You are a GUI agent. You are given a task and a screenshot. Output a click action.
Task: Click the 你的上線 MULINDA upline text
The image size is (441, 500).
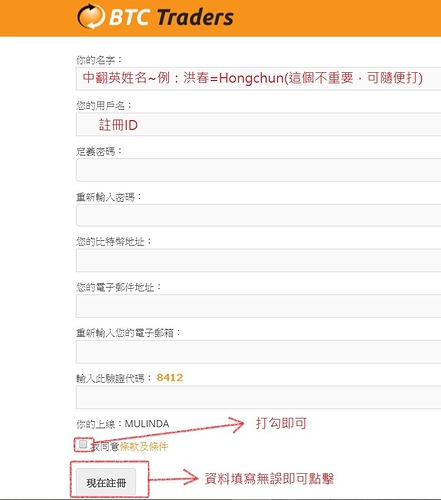point(123,424)
